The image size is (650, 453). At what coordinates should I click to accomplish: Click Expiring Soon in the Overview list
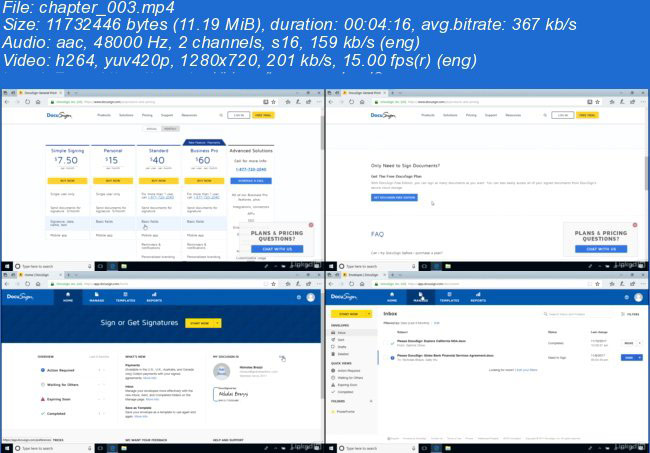point(58,399)
